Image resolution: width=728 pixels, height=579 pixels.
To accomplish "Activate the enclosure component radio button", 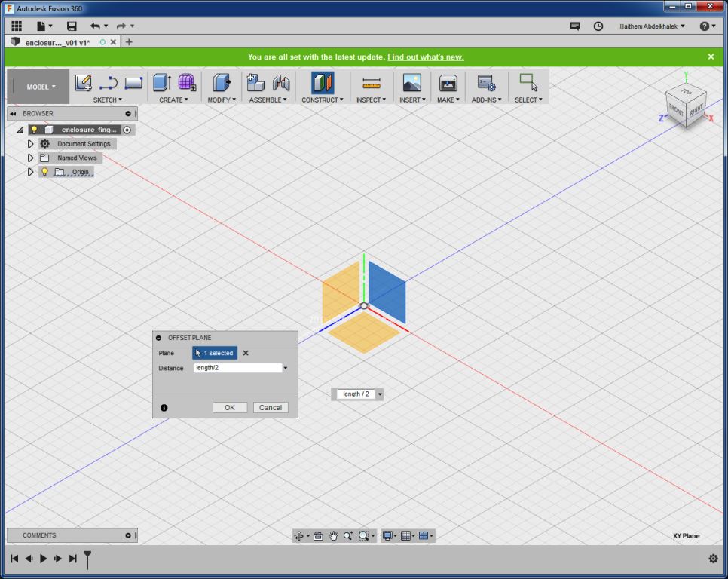I will click(x=127, y=130).
